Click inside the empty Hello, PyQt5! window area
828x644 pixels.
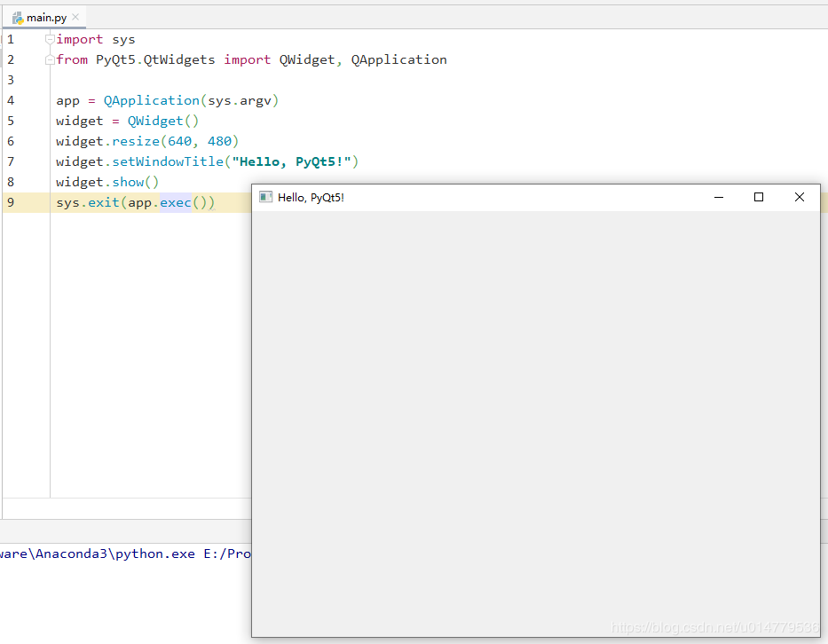(532, 408)
